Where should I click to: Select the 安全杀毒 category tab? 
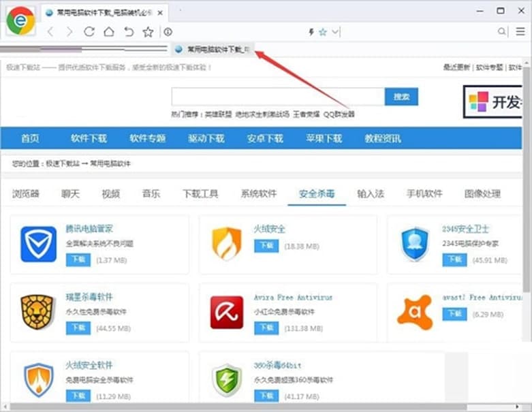click(x=317, y=193)
